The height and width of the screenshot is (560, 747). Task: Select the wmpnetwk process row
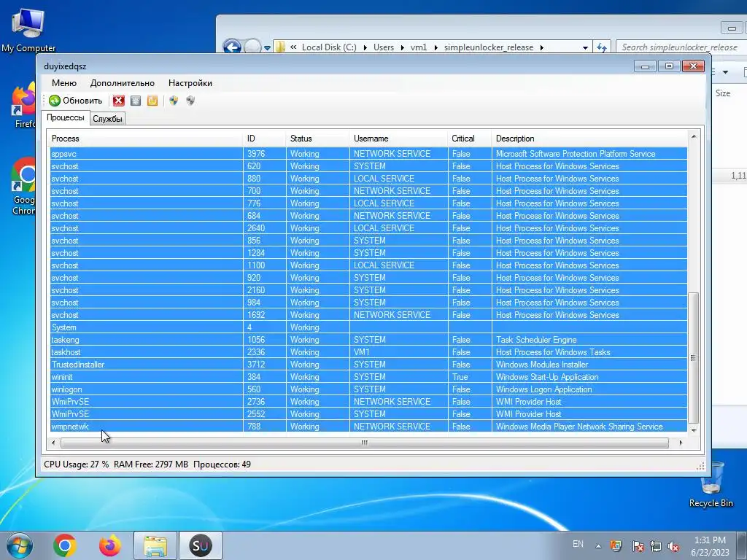[368, 426]
